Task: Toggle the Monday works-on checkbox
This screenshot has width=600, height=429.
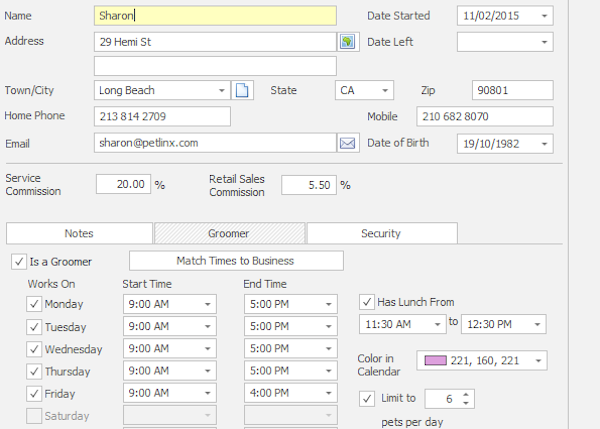Action: coord(34,304)
